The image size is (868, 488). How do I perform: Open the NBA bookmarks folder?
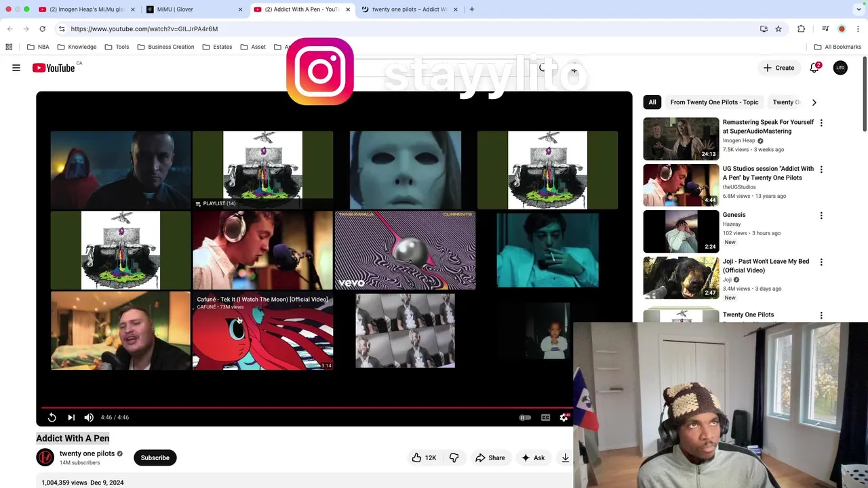point(38,47)
